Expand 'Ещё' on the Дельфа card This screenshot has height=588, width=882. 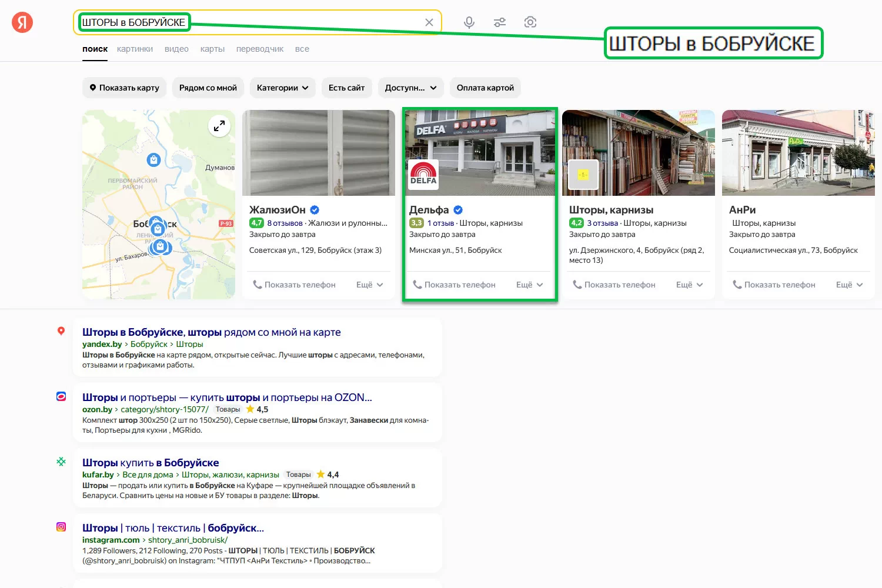(x=529, y=285)
